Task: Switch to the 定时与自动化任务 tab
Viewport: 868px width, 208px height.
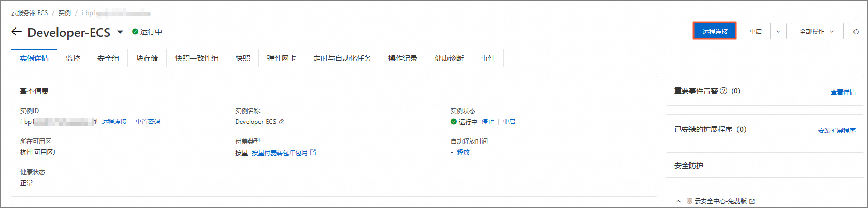Action: pos(342,58)
